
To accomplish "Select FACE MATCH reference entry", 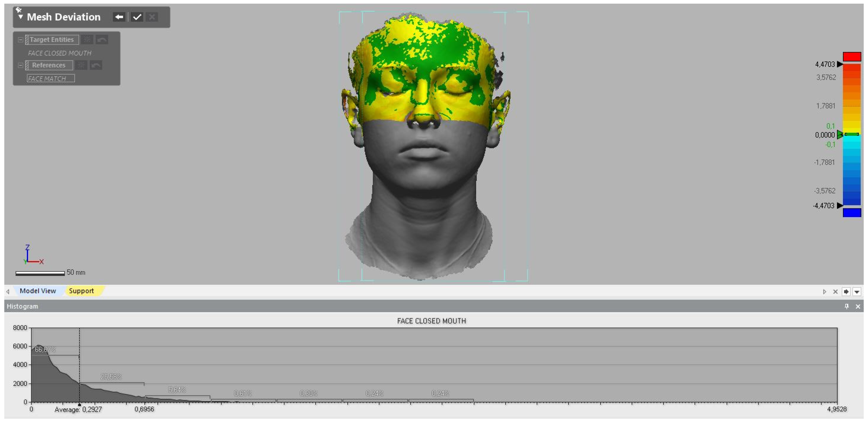I will (51, 78).
